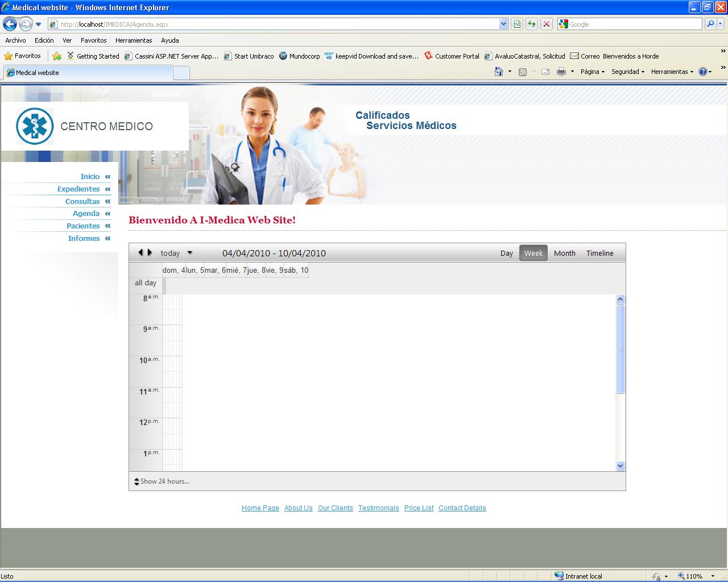Viewport: 728px width, 582px height.
Task: Open Agenda in the sidebar
Action: 86,214
